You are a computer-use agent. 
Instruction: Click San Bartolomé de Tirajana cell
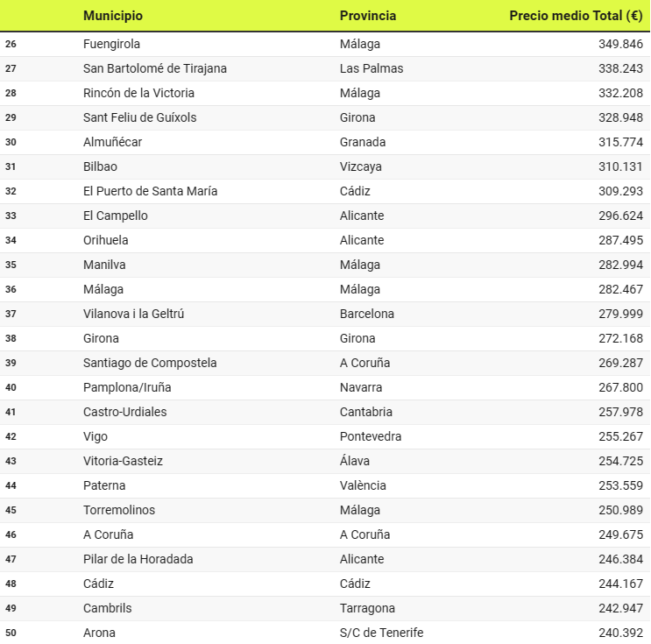click(155, 68)
